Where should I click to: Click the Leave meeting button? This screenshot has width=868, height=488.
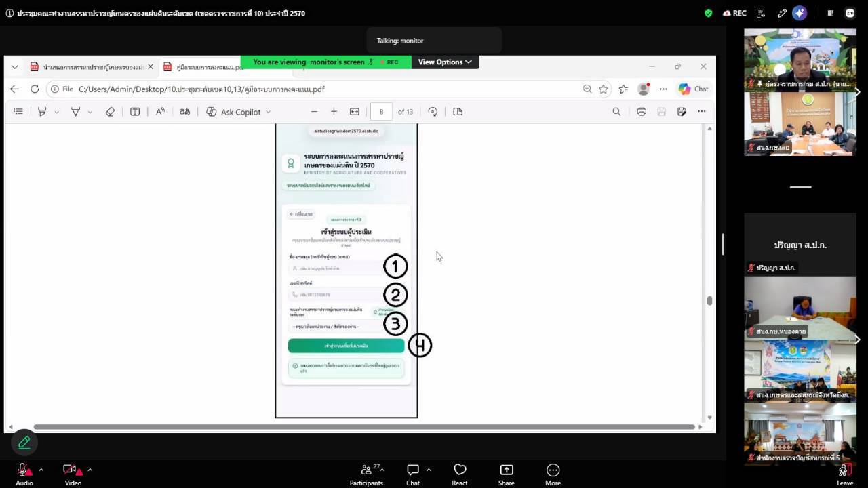click(844, 474)
